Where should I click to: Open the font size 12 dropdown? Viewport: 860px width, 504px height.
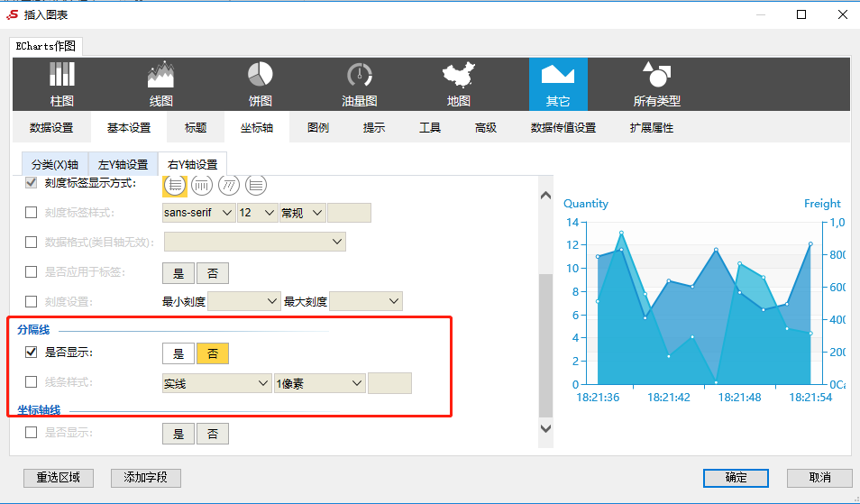257,213
